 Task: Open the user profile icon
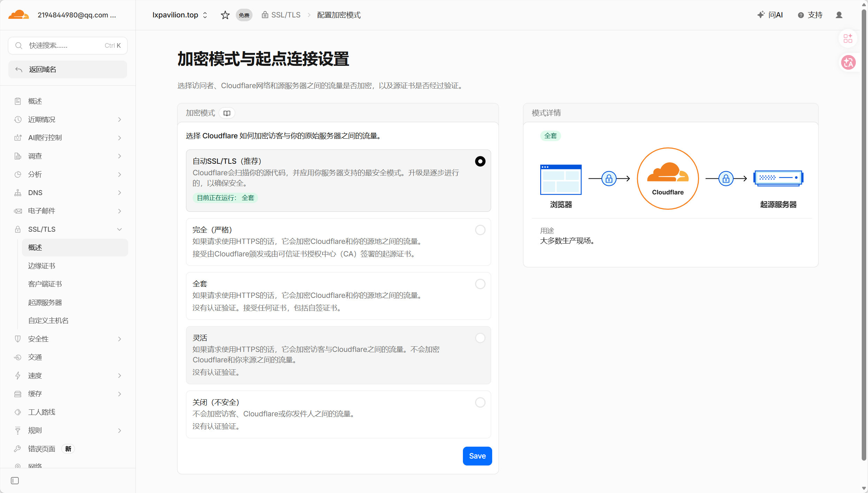839,15
